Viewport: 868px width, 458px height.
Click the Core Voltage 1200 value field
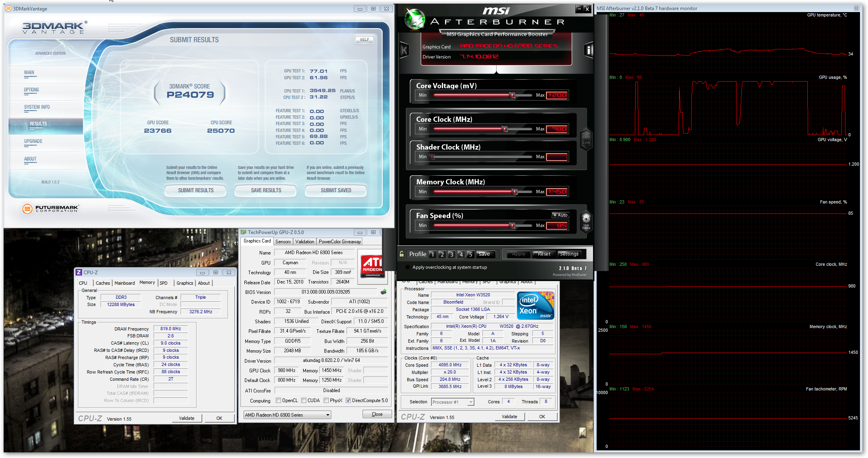pyautogui.click(x=557, y=95)
